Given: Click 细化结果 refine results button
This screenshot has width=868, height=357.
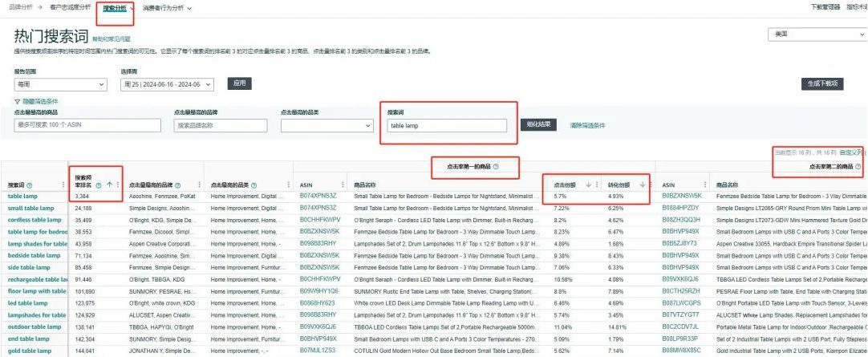Looking at the screenshot, I should click(x=538, y=124).
